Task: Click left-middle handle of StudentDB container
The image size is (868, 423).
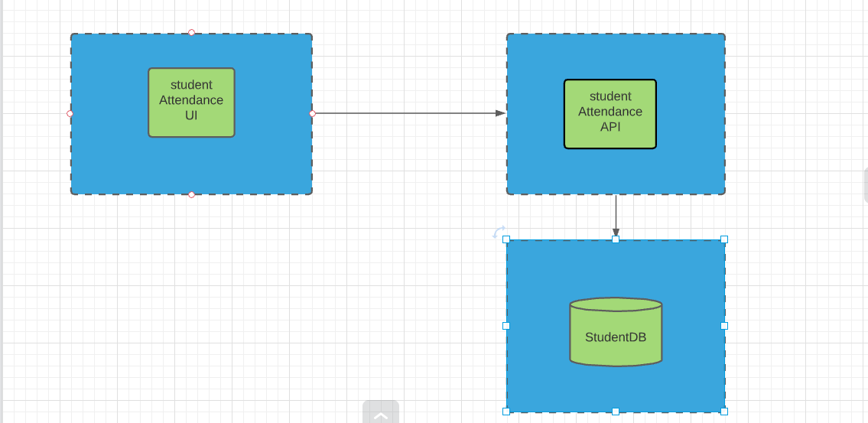Action: 506,326
